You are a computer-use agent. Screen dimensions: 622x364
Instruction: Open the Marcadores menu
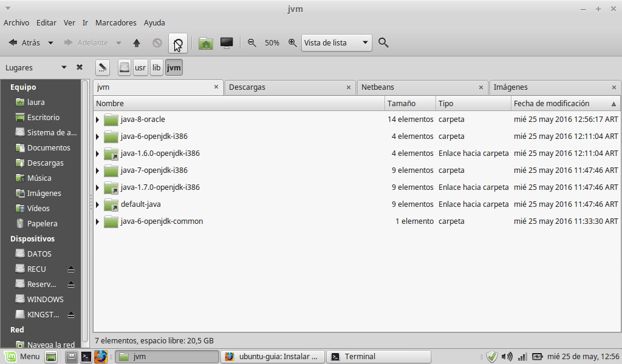coord(116,22)
